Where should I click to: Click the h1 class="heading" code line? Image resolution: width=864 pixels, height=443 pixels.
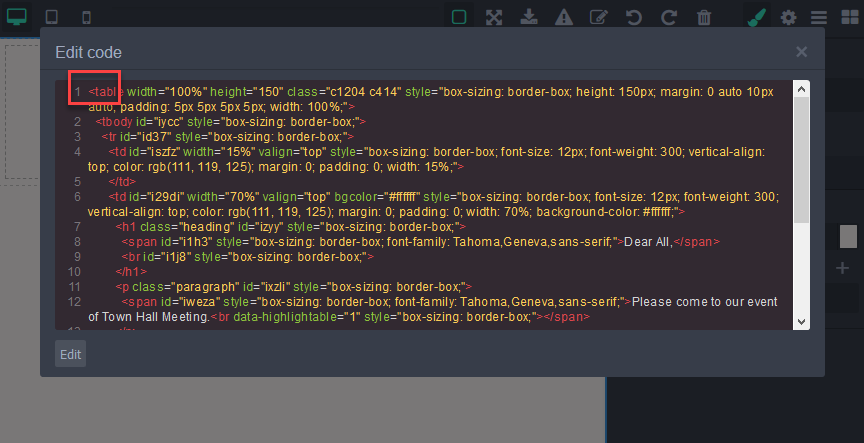[x=291, y=226]
